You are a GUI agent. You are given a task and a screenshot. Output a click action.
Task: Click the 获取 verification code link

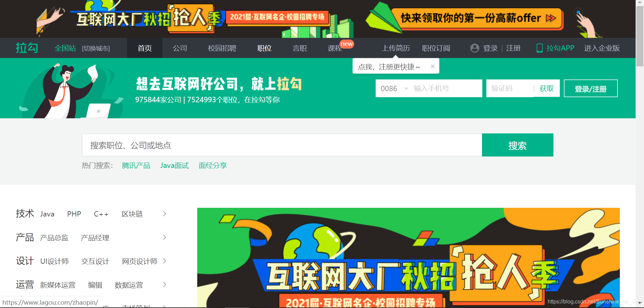pyautogui.click(x=547, y=88)
